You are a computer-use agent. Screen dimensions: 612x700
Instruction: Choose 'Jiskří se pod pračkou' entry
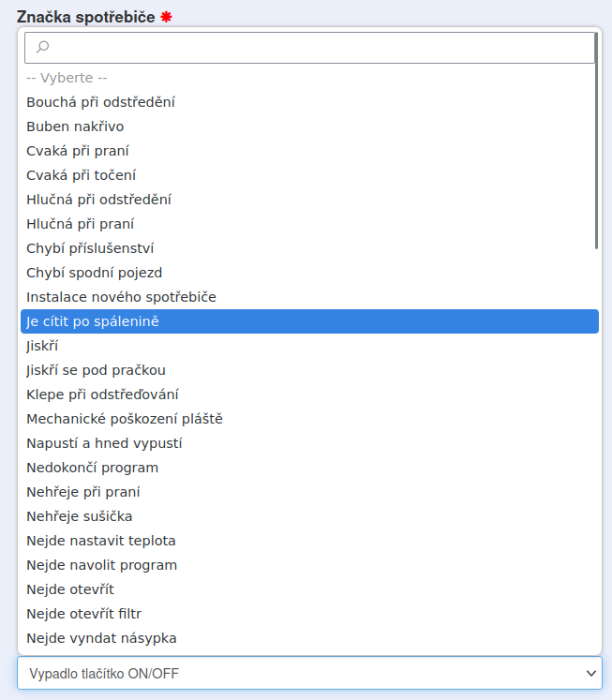click(96, 370)
